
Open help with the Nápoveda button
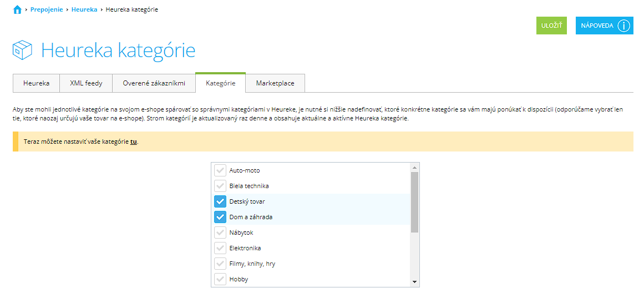click(x=604, y=26)
